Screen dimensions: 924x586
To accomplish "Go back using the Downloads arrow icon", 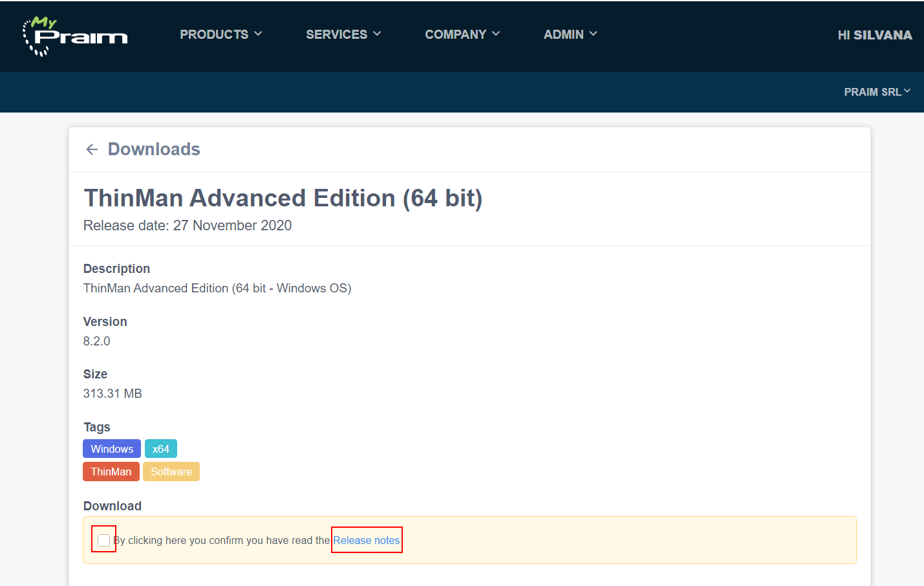I will pos(92,149).
